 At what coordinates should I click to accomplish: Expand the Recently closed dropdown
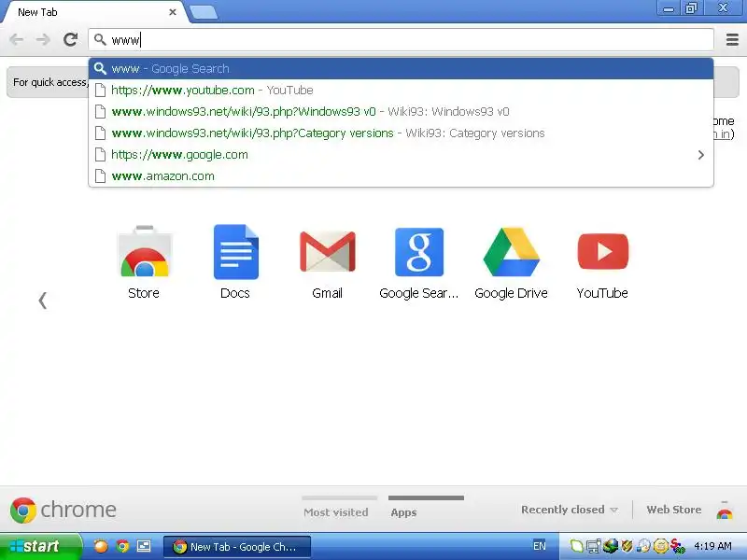pyautogui.click(x=570, y=510)
